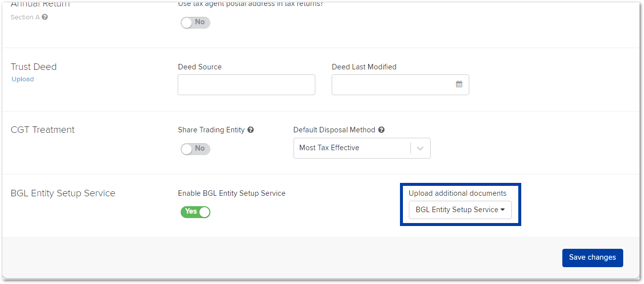Viewport: 644px width, 284px height.
Task: Click the help icon next to Share Trading Entity
Action: click(x=250, y=130)
